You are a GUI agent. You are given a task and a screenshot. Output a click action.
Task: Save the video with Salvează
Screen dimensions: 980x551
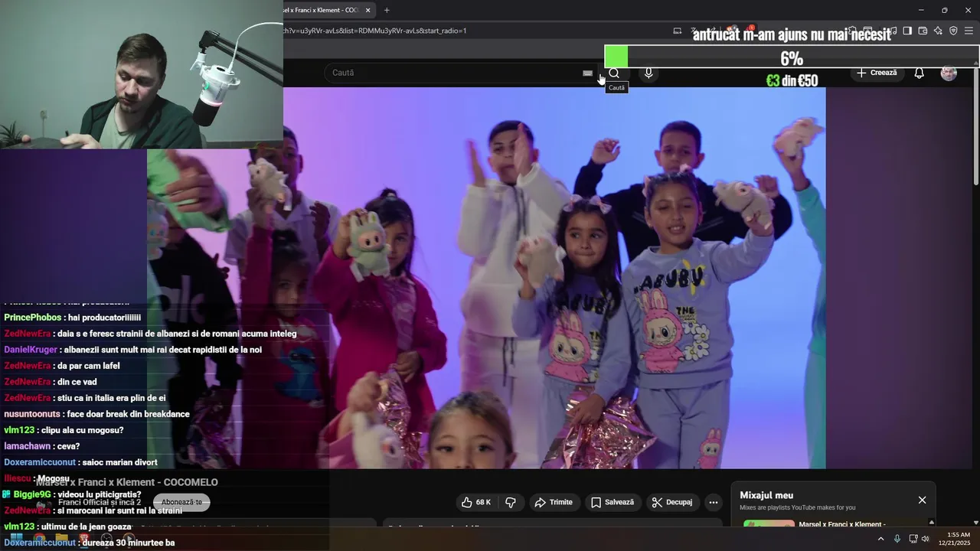612,502
